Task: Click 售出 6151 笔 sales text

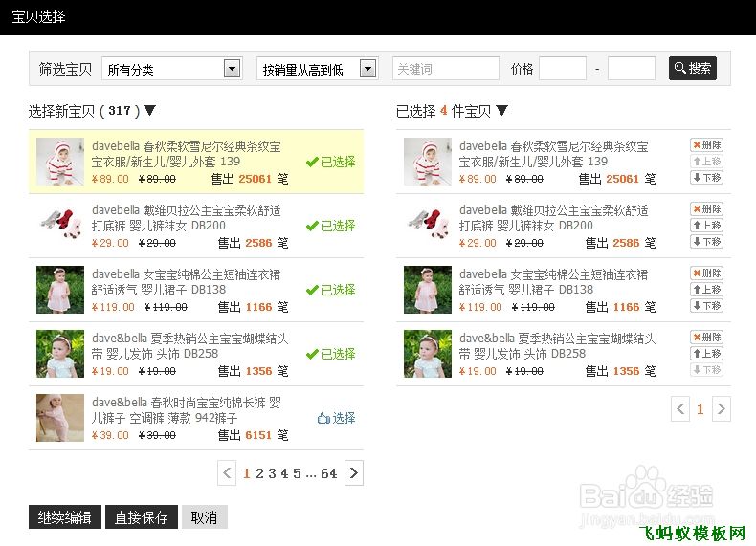Action: tap(254, 435)
